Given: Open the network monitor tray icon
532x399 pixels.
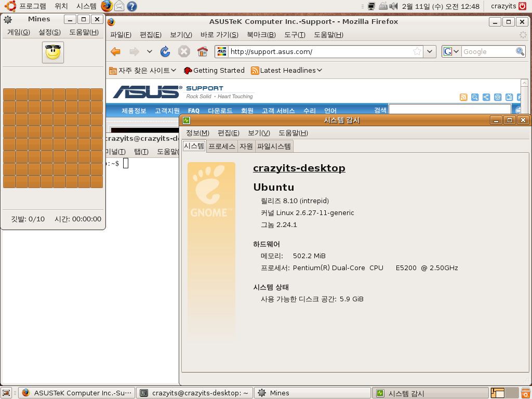Looking at the screenshot, I should [371, 6].
